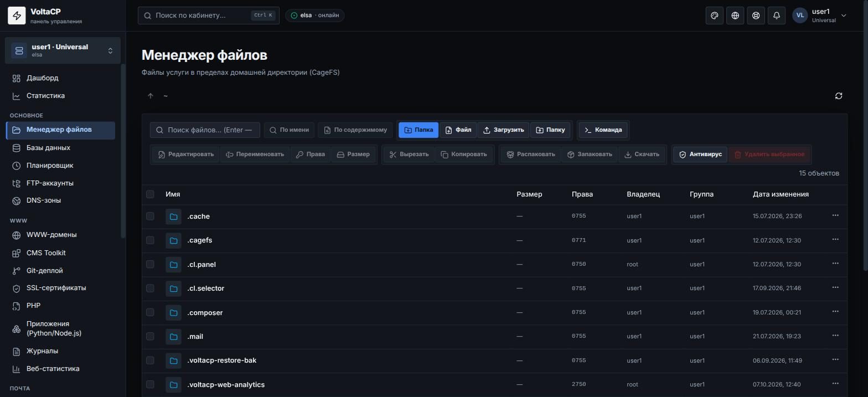The height and width of the screenshot is (397, 868).
Task: Create a new folder with Папка button
Action: point(418,130)
